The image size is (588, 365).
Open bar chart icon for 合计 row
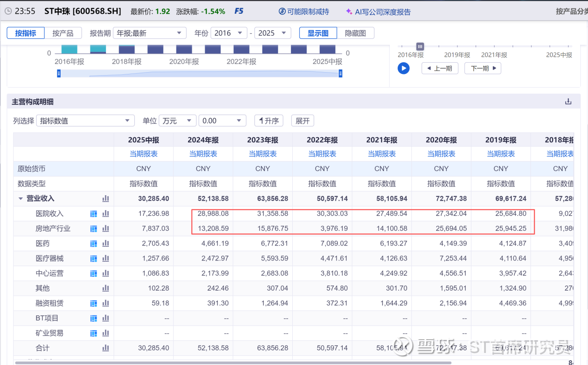(x=105, y=348)
